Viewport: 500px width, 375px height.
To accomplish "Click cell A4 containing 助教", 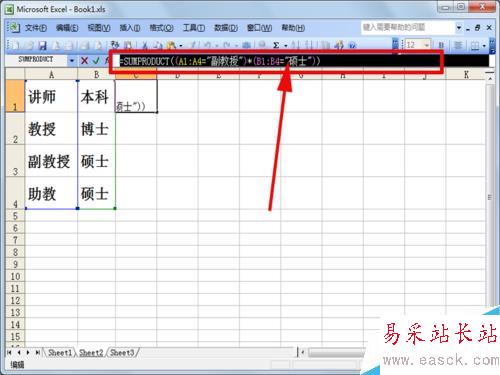I will click(x=51, y=193).
